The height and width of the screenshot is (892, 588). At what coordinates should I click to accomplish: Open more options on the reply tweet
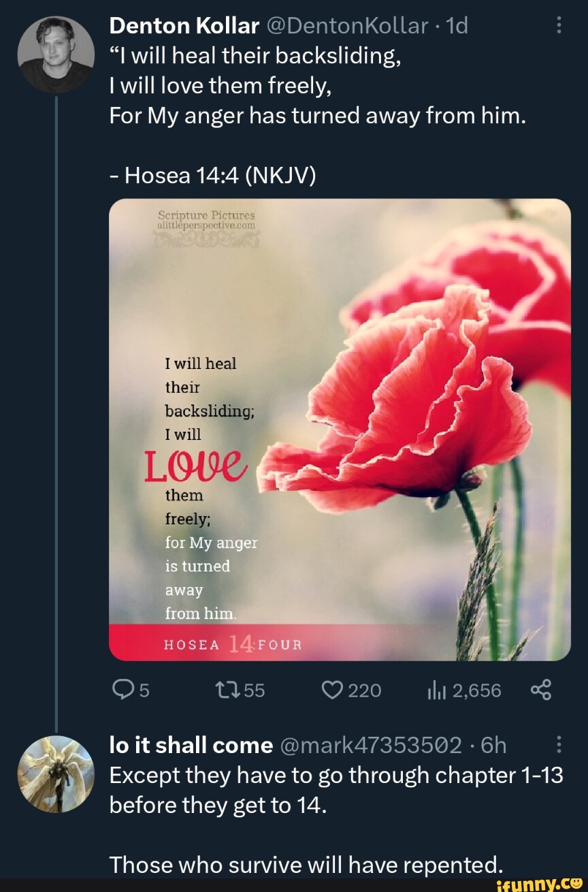tap(559, 745)
